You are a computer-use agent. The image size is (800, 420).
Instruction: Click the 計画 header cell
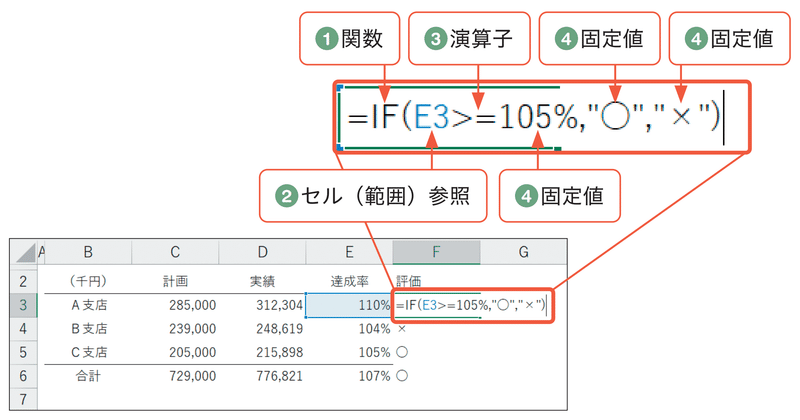tap(175, 281)
